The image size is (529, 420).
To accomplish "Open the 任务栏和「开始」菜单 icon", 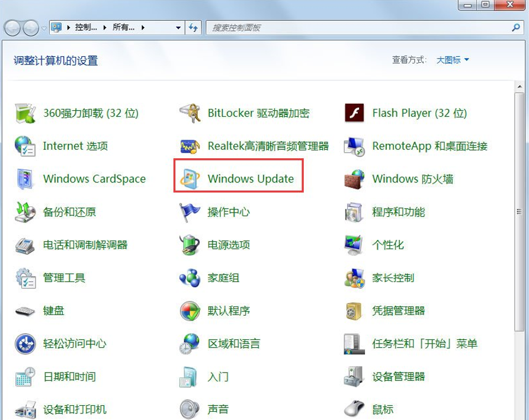I will (354, 344).
